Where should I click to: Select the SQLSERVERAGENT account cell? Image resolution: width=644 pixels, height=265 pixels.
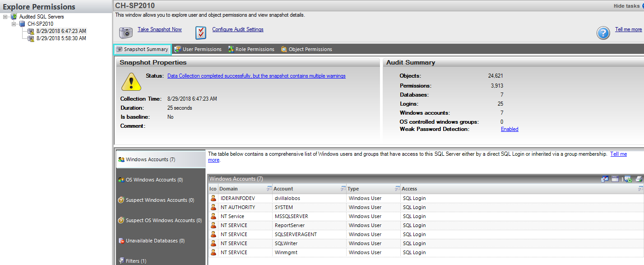point(310,234)
